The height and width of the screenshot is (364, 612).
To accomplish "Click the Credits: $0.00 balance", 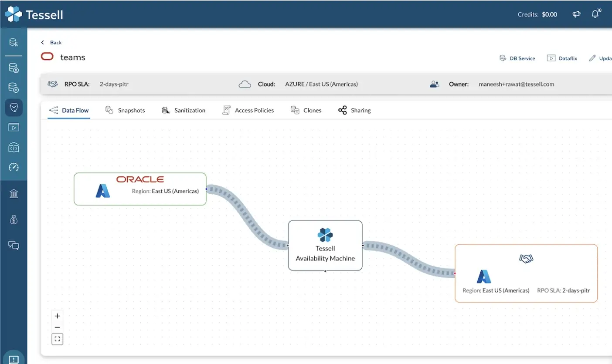I will pyautogui.click(x=537, y=14).
